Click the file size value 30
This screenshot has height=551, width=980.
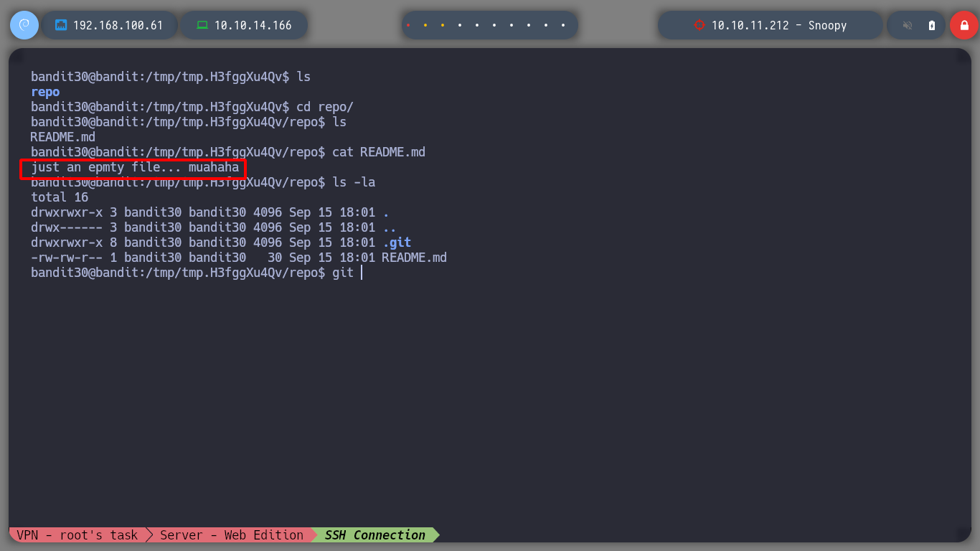tap(275, 258)
